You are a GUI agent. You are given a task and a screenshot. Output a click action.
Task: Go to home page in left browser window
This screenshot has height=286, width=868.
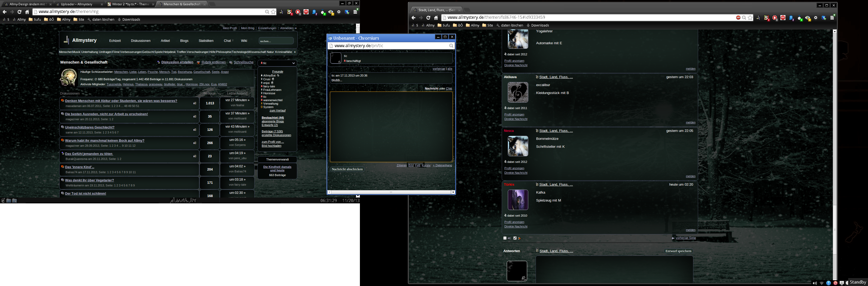tap(27, 12)
